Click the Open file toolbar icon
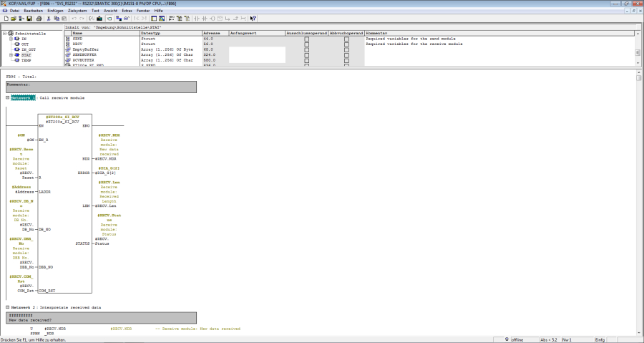 click(13, 18)
